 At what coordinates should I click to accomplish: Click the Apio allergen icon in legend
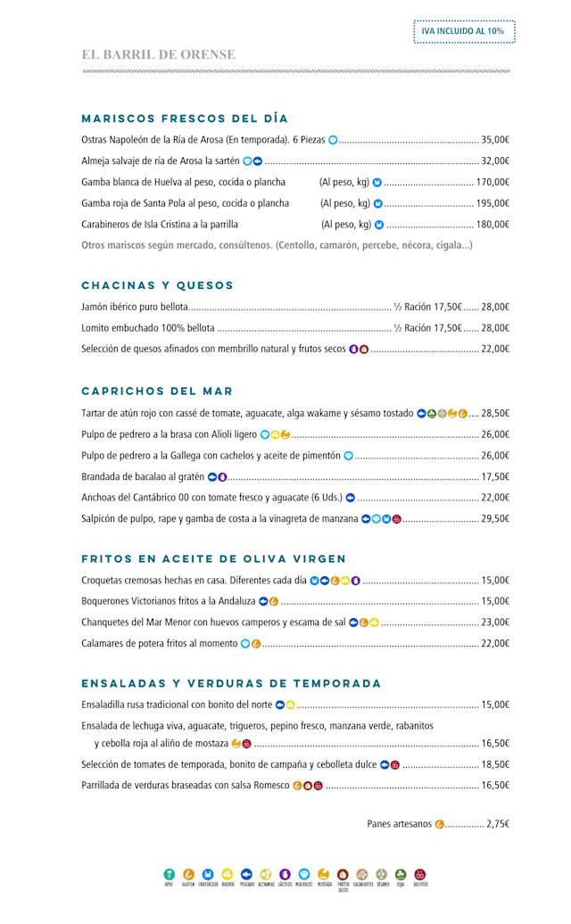[169, 874]
